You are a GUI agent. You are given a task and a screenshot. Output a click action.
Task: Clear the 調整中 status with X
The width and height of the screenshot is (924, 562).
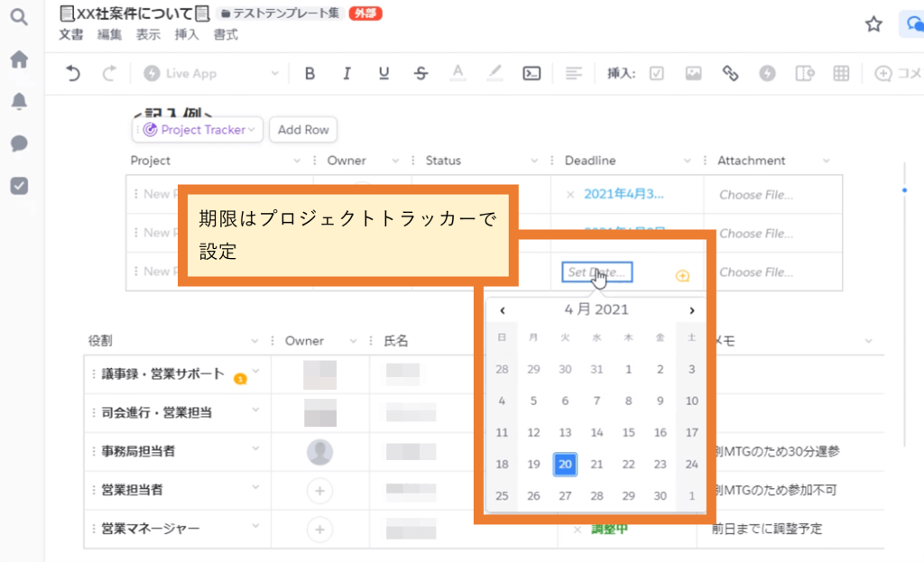pyautogui.click(x=577, y=530)
